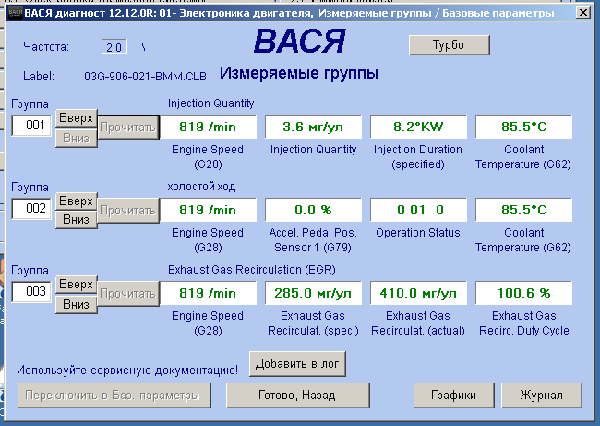Click Вверх button for group 001
Screen dimensions: 600x426
76,118
